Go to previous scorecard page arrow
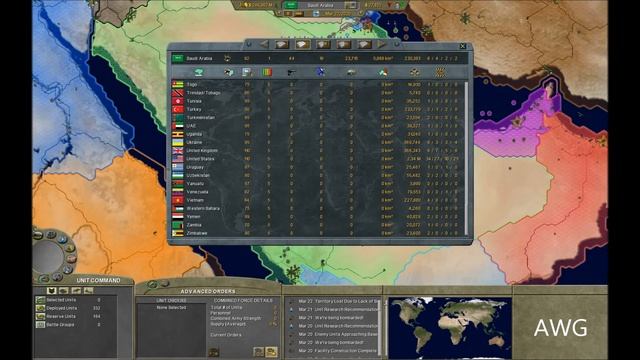Image resolution: width=640 pixels, height=360 pixels. [x=264, y=44]
